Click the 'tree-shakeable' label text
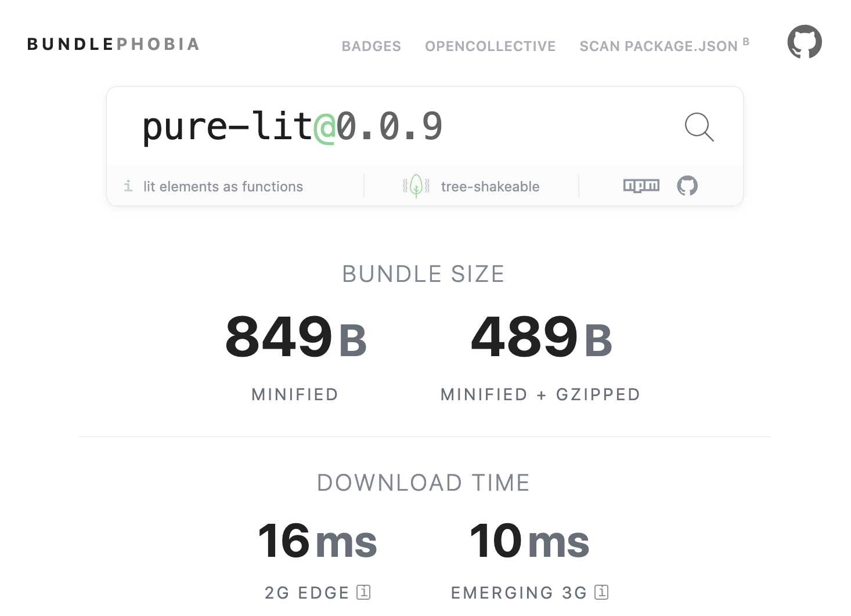Viewport: 851px width, 616px height. (489, 186)
